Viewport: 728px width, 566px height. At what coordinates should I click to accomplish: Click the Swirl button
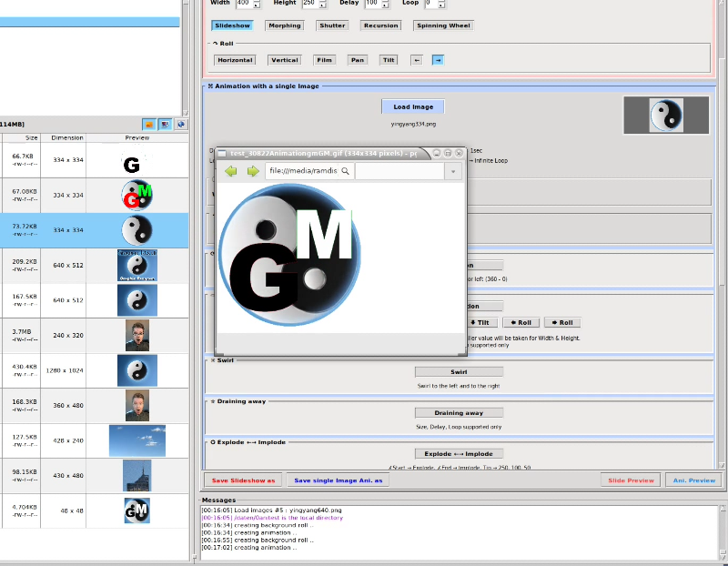tap(459, 372)
